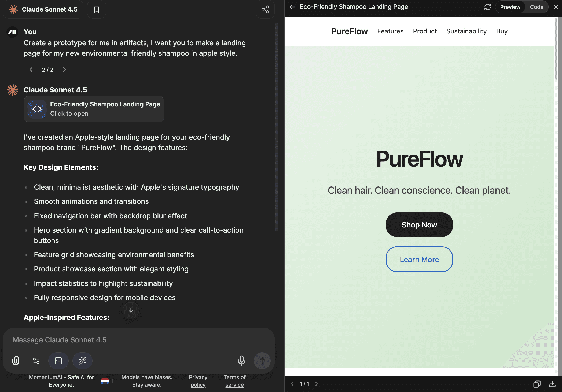Copy the artifact contents

(x=537, y=384)
